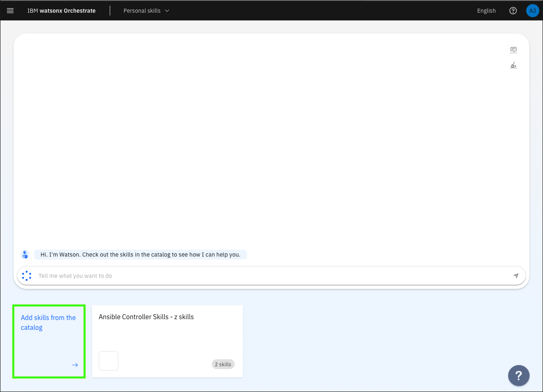Click the Ansible skill set thumbnail box
Image resolution: width=543 pixels, height=392 pixels.
click(109, 361)
